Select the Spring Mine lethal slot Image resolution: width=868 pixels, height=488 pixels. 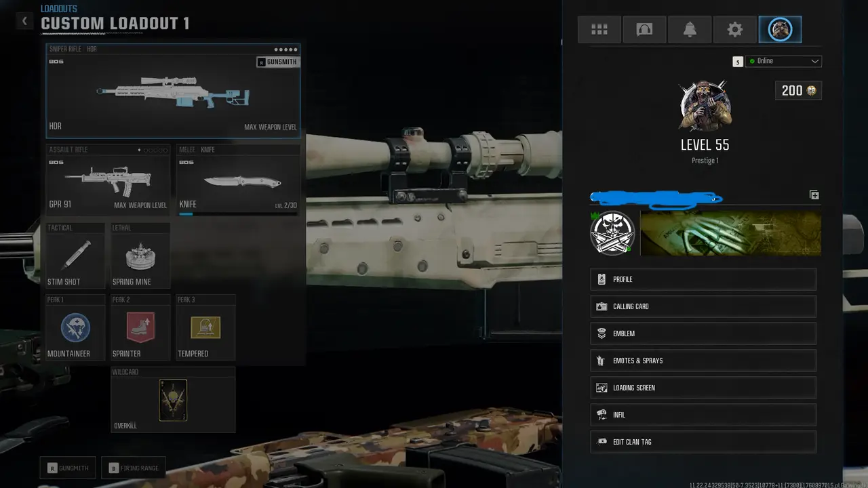click(140, 256)
